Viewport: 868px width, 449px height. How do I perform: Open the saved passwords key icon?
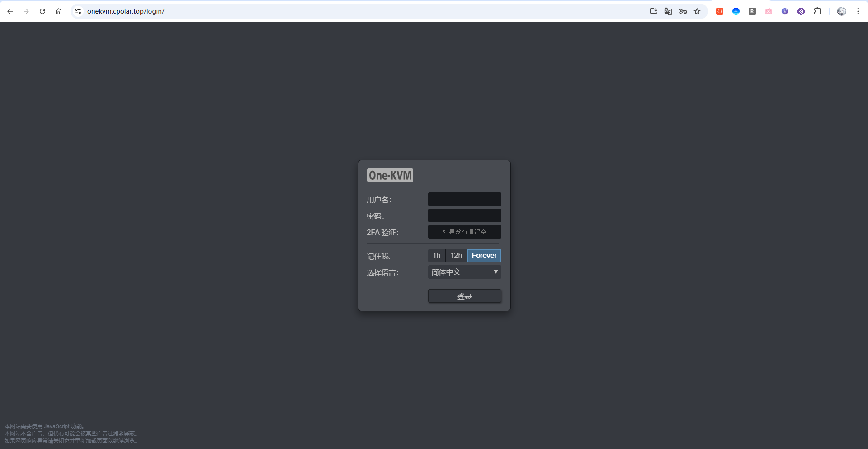click(683, 11)
